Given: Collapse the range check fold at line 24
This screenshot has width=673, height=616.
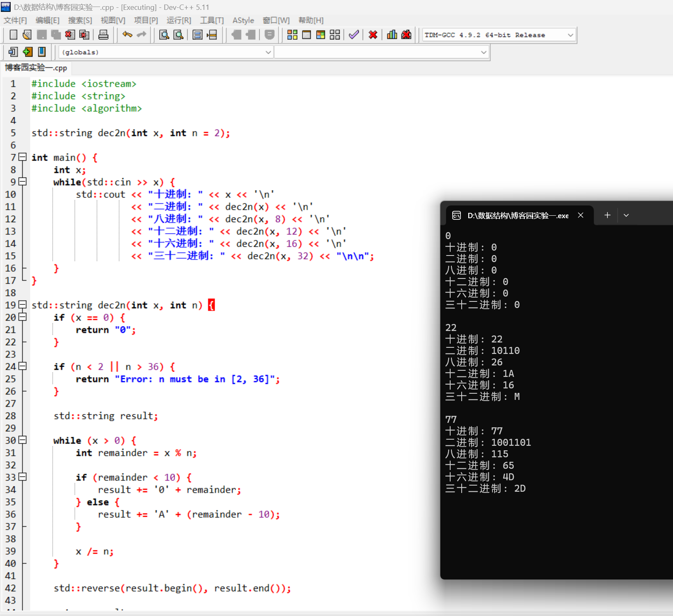Looking at the screenshot, I should 23,366.
